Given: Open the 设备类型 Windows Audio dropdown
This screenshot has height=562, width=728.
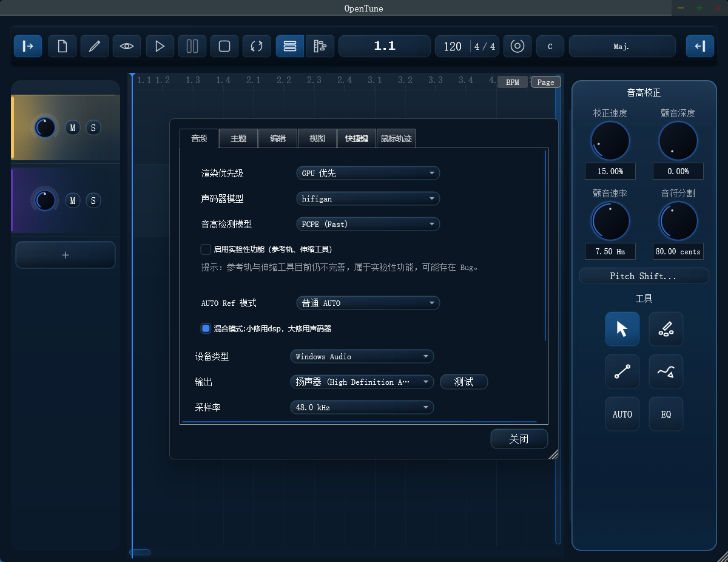Looking at the screenshot, I should click(362, 356).
